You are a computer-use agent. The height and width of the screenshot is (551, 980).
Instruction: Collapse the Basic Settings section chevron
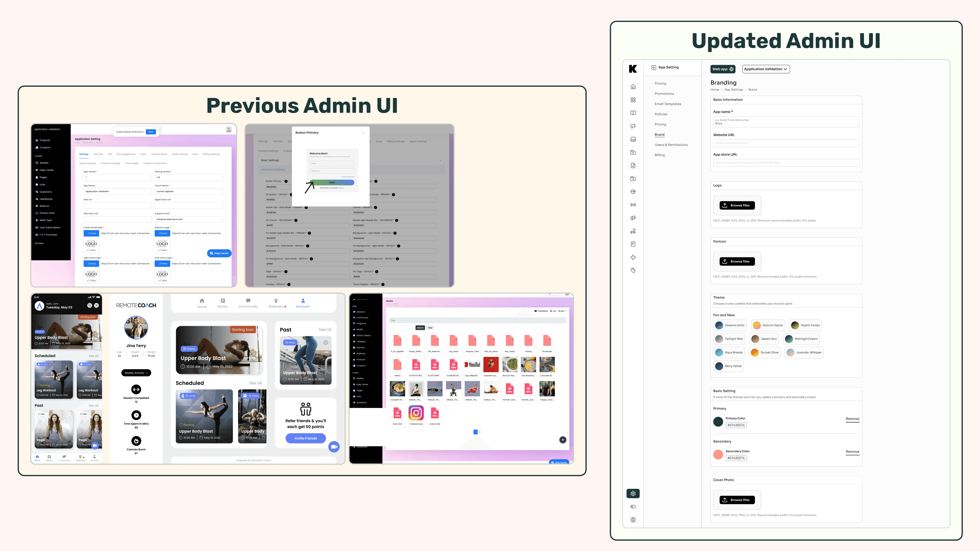440,160
